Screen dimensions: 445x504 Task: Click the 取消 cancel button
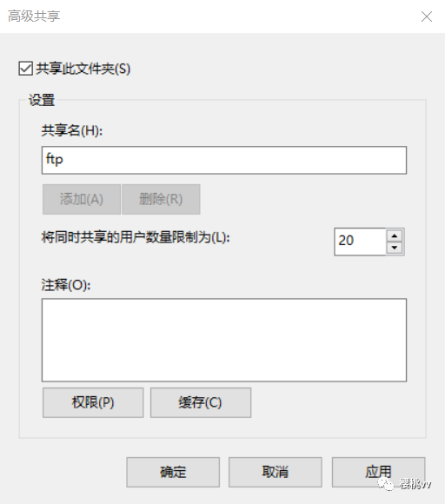point(276,472)
